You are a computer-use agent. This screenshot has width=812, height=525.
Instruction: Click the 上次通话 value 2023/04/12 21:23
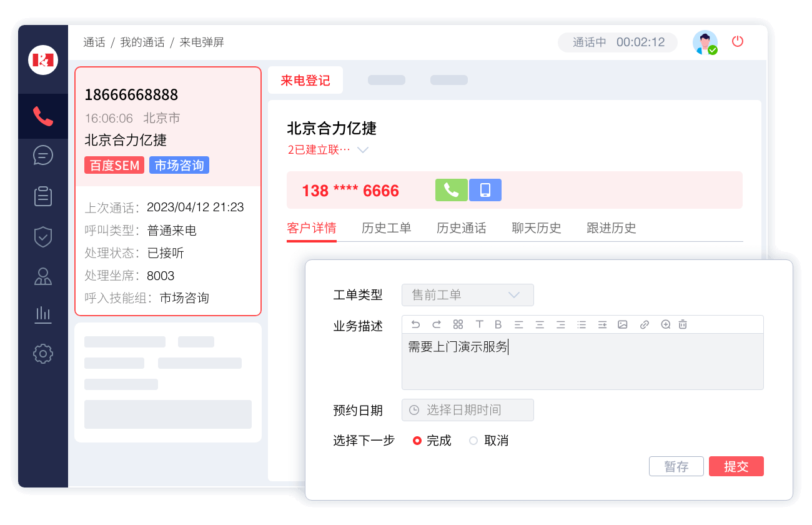point(196,207)
